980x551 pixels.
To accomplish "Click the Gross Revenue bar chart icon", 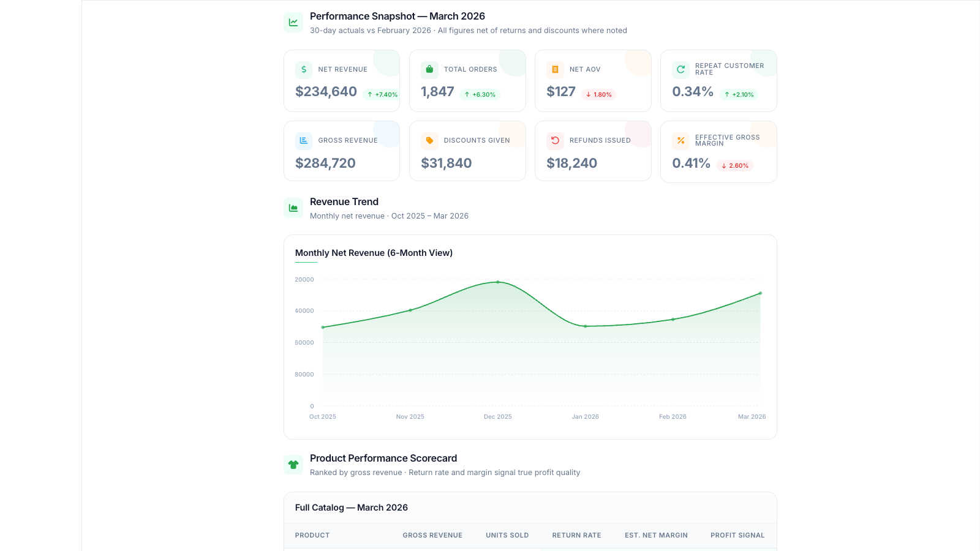I will [x=304, y=141].
